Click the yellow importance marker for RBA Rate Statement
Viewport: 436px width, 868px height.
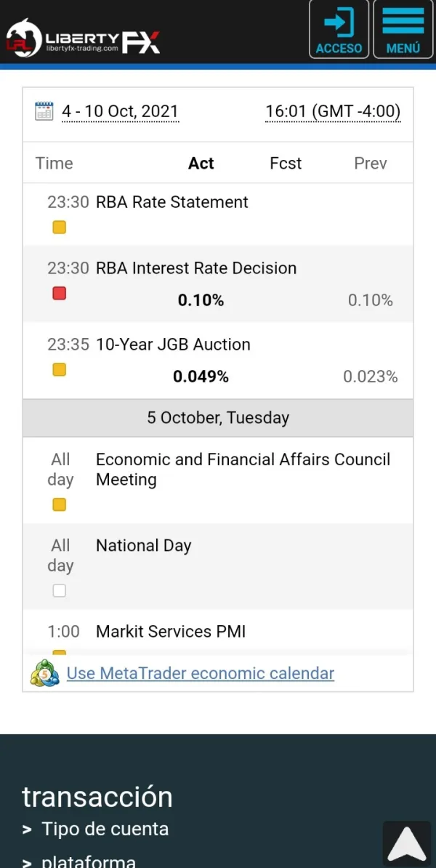60,227
